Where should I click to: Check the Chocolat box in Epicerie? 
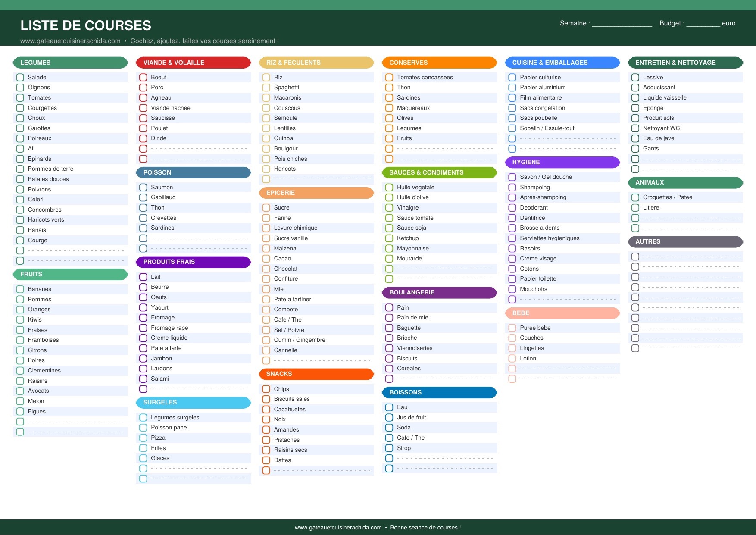tap(266, 269)
